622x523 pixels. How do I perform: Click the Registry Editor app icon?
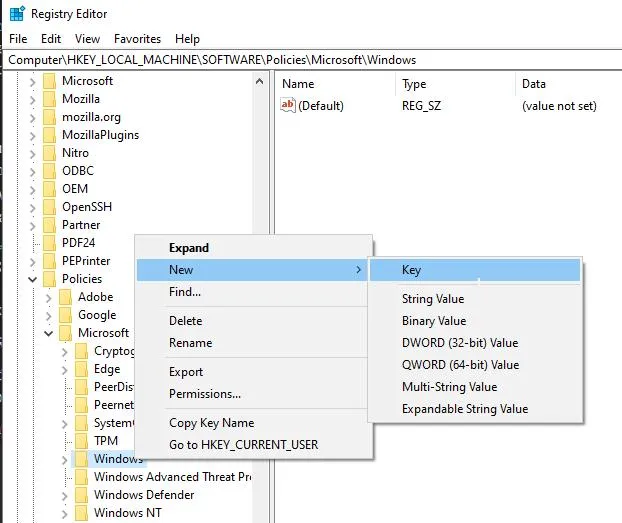[17, 14]
